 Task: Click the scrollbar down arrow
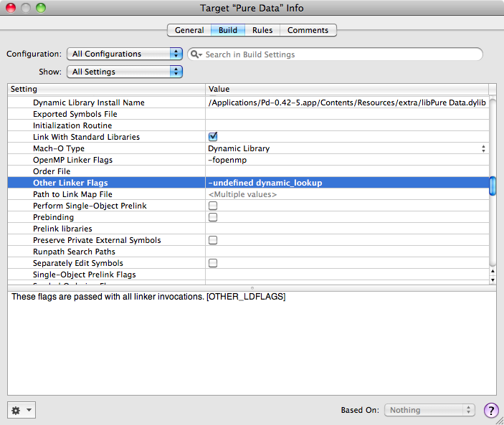click(x=493, y=280)
